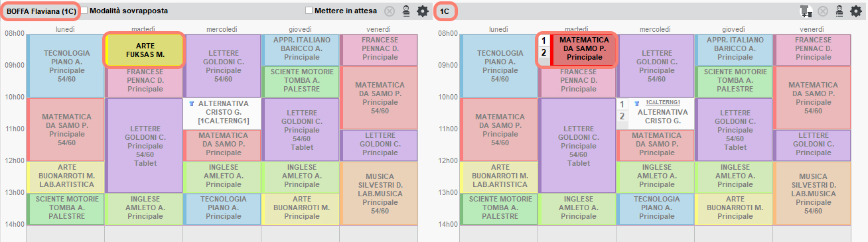This screenshot has height=242, width=868.
Task: Select yellow ARTE FUKSAS M. lesson block
Action: click(145, 50)
